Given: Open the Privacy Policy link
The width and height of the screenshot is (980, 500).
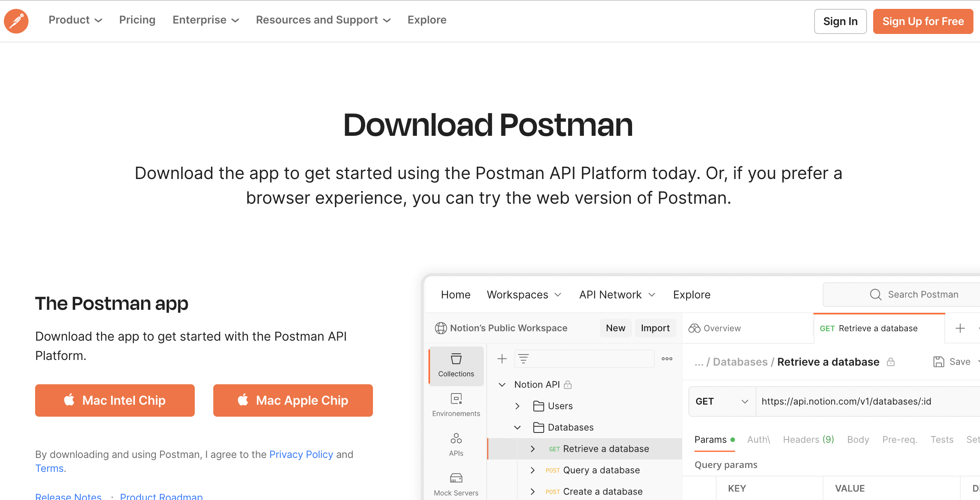Looking at the screenshot, I should (x=301, y=454).
